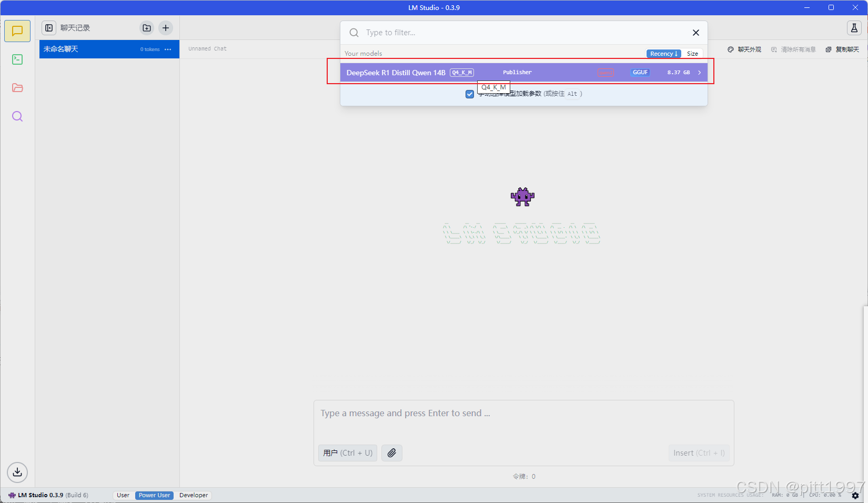Click the Publisher label in model row

[x=517, y=73]
